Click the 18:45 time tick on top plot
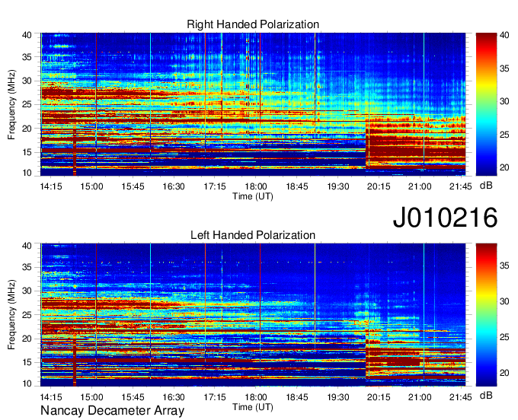Image resolution: width=518 pixels, height=420 pixels. point(297,186)
